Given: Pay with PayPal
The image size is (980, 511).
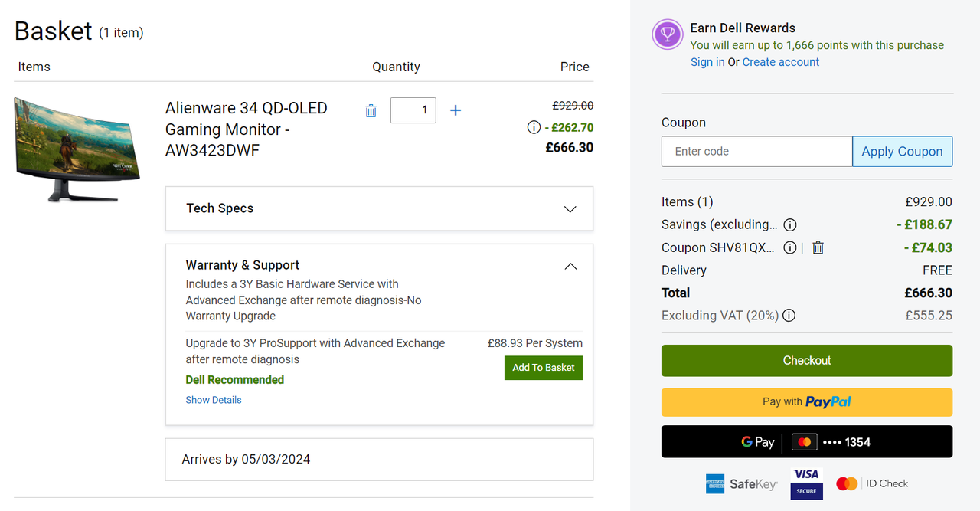Looking at the screenshot, I should coord(807,402).
